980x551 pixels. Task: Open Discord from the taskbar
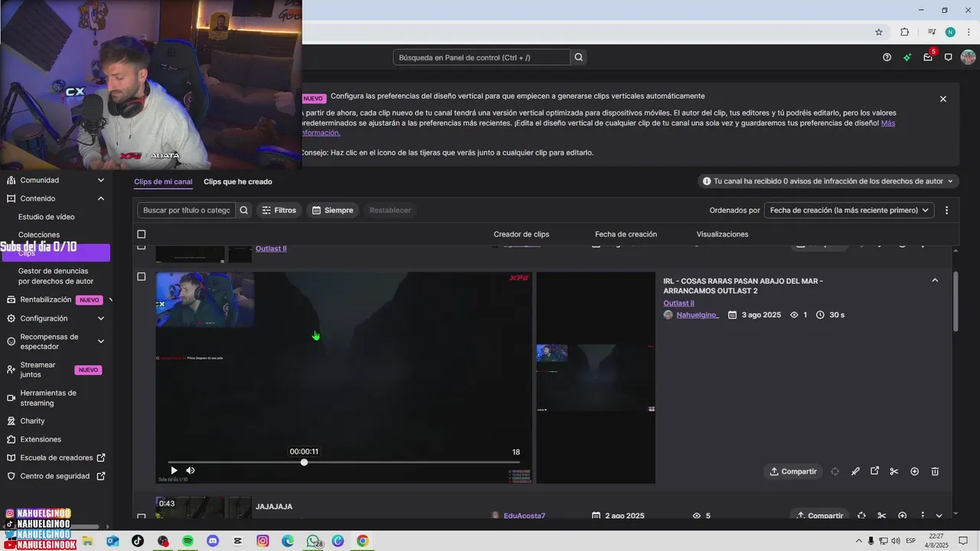pyautogui.click(x=213, y=541)
